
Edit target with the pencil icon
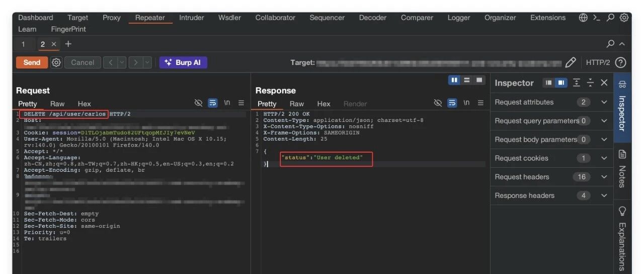click(x=571, y=62)
